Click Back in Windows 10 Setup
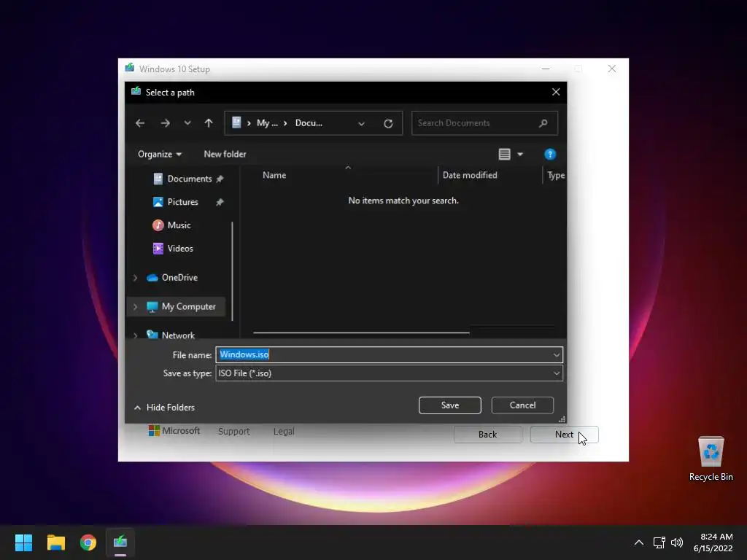 pyautogui.click(x=487, y=435)
